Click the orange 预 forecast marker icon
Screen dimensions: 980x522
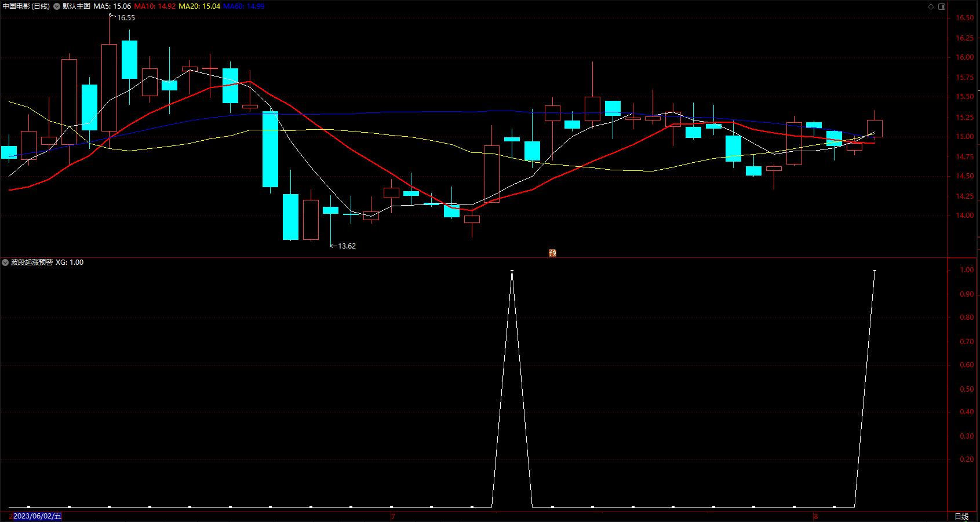click(552, 253)
